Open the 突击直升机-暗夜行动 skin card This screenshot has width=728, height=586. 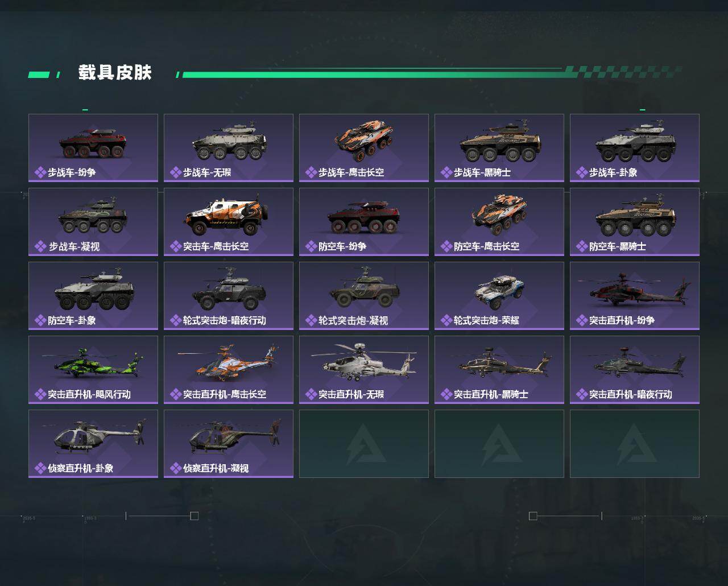635,370
